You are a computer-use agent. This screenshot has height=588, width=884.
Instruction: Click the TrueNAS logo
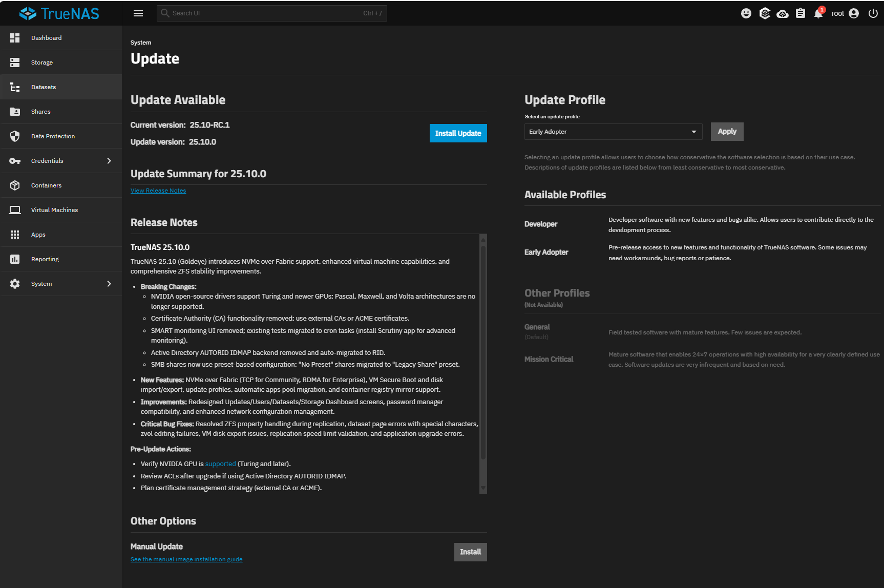[x=59, y=13]
